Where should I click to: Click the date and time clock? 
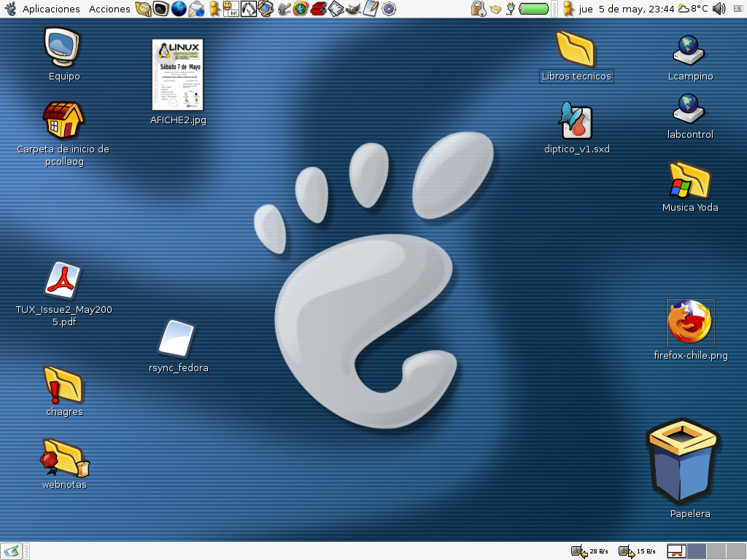(625, 9)
